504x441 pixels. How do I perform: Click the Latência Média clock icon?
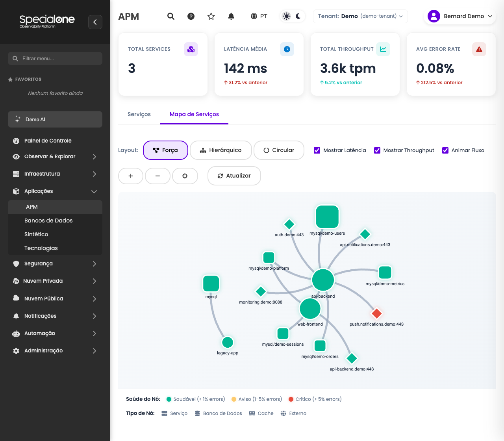click(287, 49)
